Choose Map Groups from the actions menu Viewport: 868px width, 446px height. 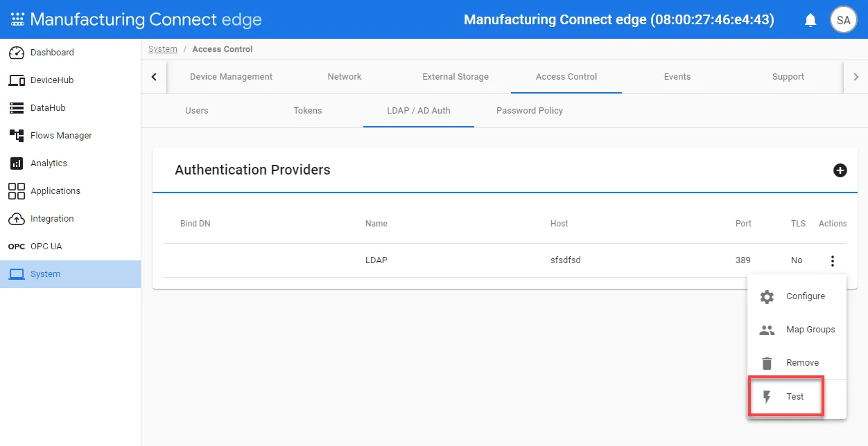(797, 330)
